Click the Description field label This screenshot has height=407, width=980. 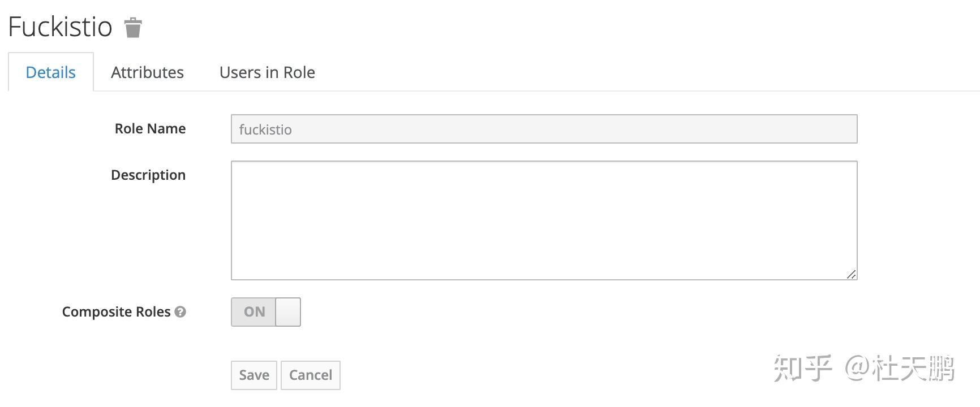(x=148, y=175)
